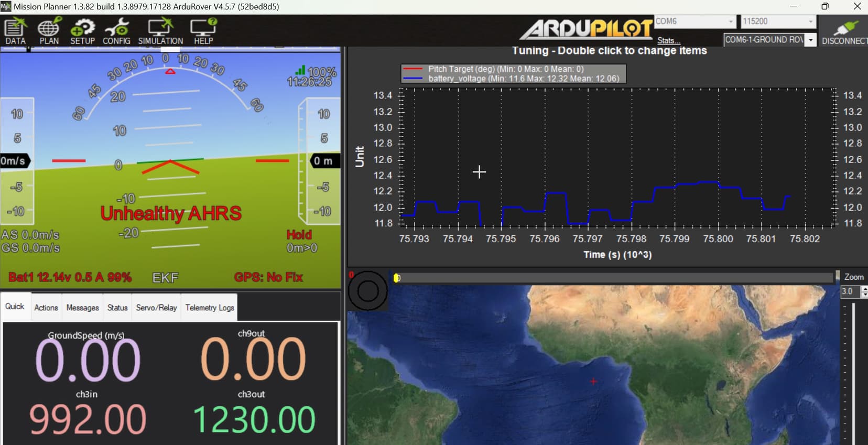The image size is (868, 445).
Task: Click the map zoom stepper arrows
Action: click(864, 291)
